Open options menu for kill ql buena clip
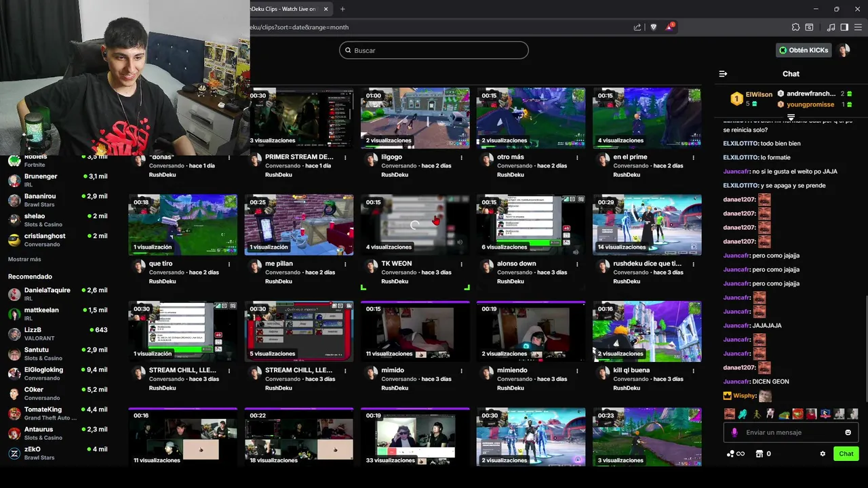This screenshot has width=868, height=488. point(693,371)
